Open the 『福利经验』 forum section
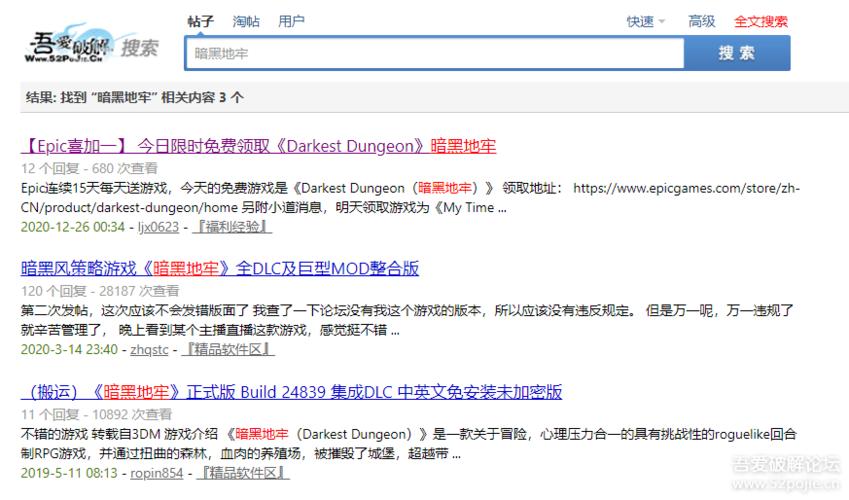849x500 pixels. [232, 227]
